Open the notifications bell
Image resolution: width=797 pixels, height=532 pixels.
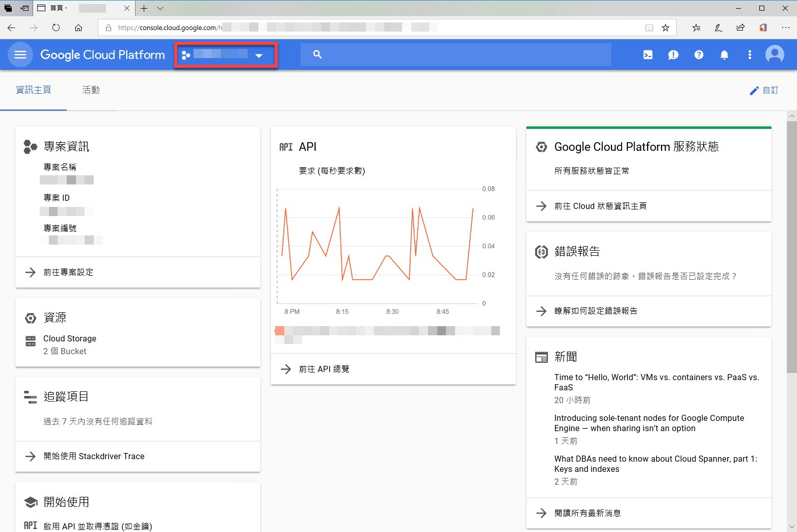click(x=724, y=55)
